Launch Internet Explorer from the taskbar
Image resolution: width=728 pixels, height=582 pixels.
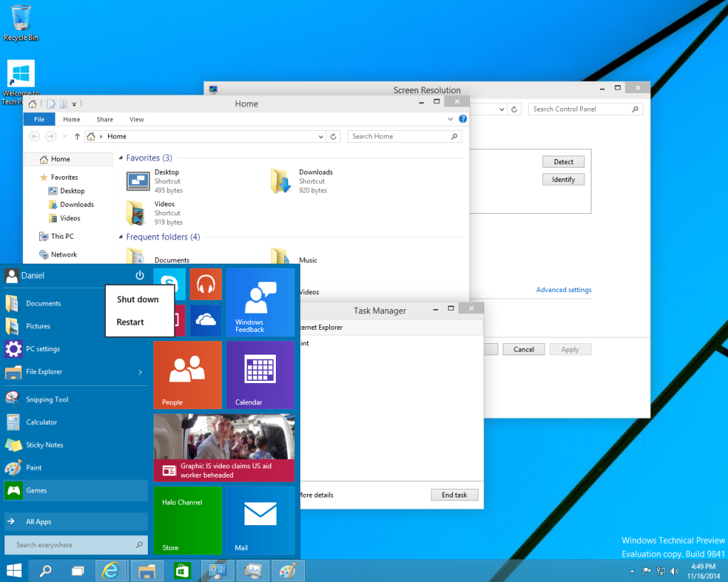pos(111,570)
